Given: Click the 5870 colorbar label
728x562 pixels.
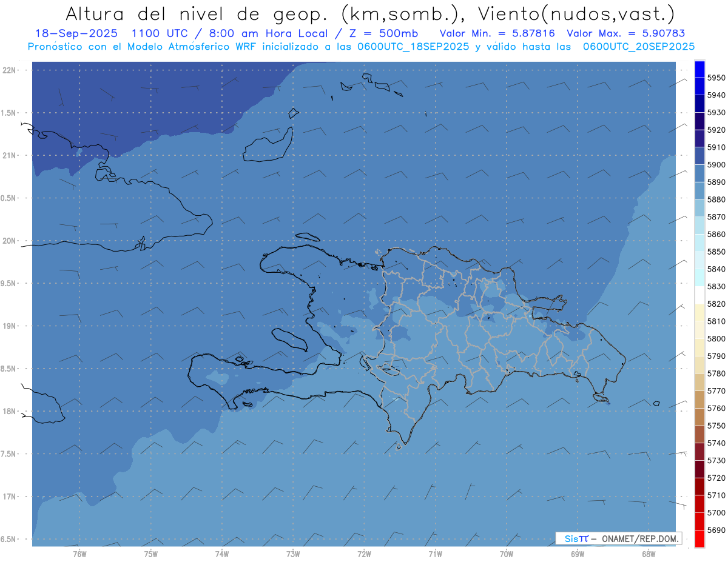Looking at the screenshot, I should 716,216.
